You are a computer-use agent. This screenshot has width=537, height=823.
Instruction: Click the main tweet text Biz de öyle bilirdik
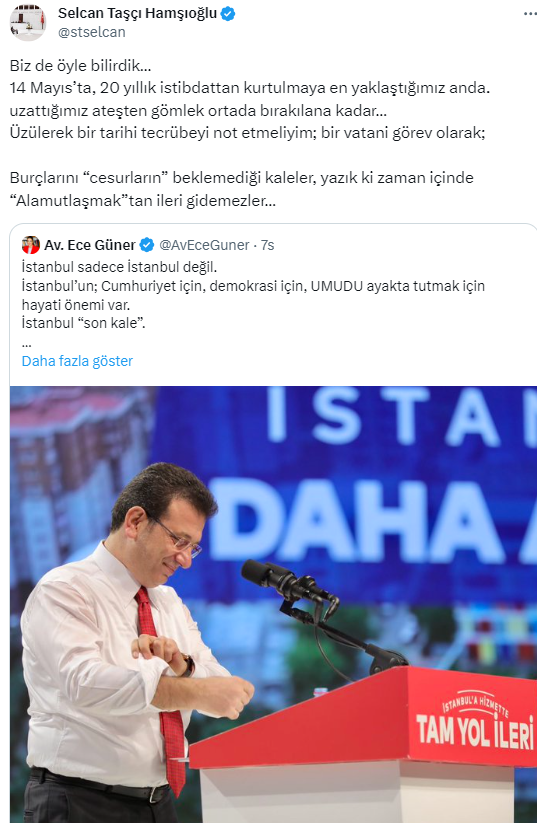(80, 66)
